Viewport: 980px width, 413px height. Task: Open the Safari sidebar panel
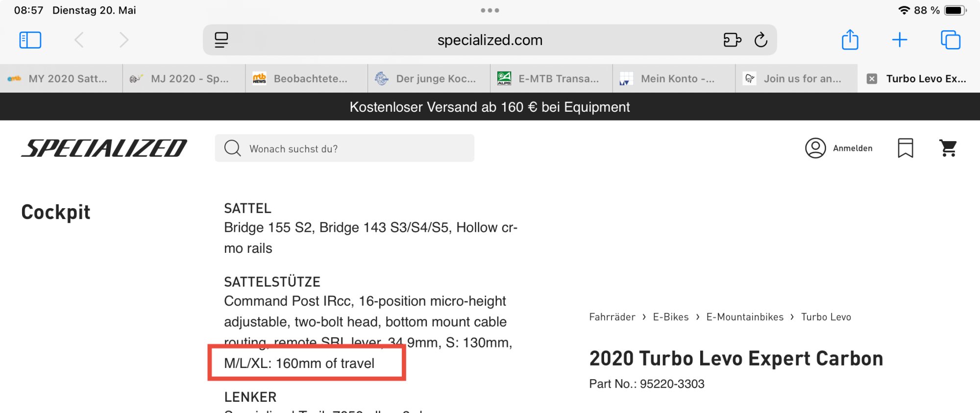click(x=30, y=40)
